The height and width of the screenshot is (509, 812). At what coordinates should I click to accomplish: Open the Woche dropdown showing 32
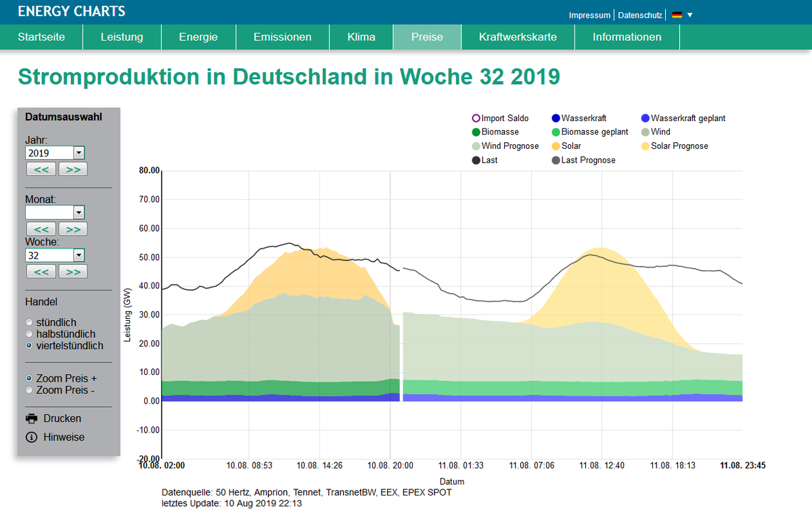click(55, 255)
